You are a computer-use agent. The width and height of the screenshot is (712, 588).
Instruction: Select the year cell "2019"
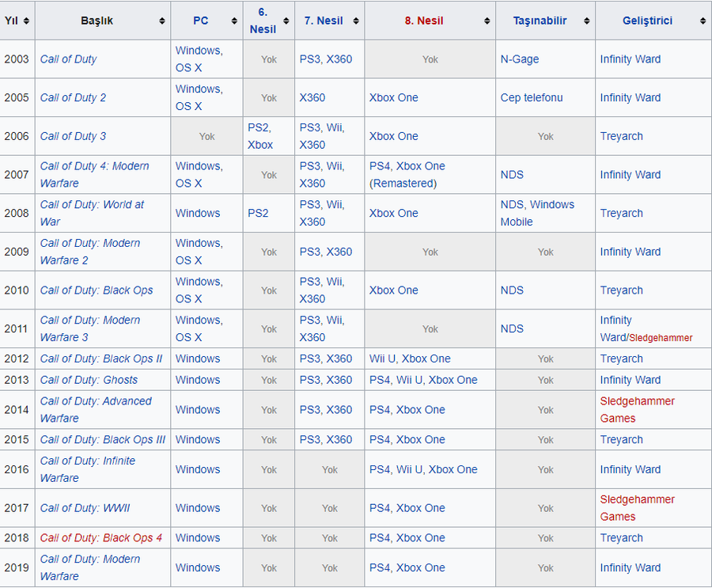point(17,567)
